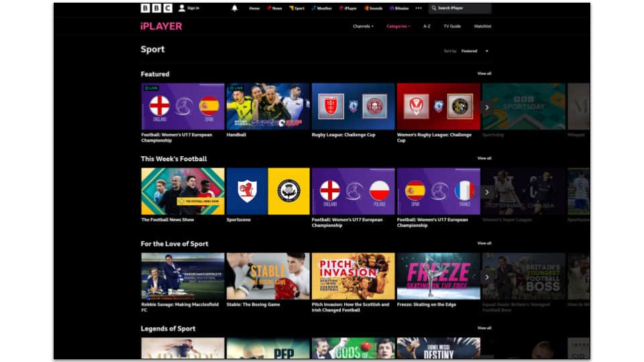Open Freeze: Skating on the Edge thumbnail
The image size is (644, 362).
pyautogui.click(x=438, y=276)
